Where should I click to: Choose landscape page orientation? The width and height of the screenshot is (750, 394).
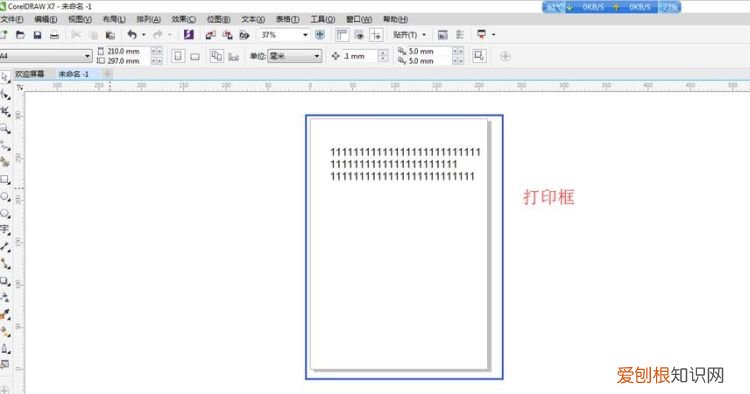pos(195,56)
